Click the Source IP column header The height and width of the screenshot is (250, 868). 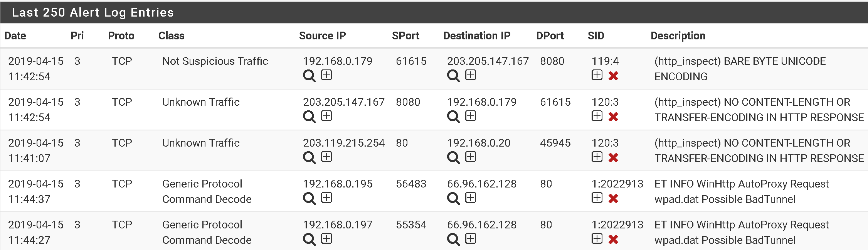point(322,36)
